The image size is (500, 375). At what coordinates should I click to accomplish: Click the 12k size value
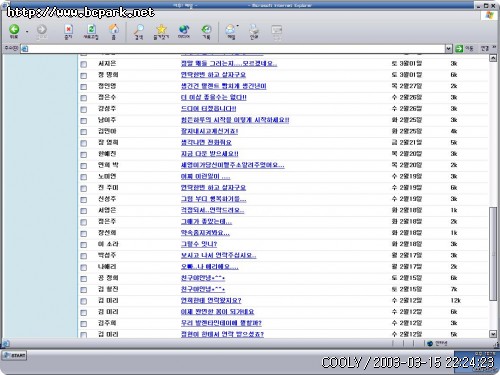click(455, 301)
